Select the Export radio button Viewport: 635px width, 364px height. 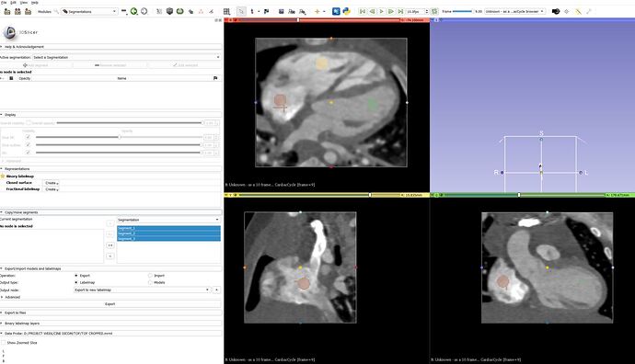(x=76, y=276)
